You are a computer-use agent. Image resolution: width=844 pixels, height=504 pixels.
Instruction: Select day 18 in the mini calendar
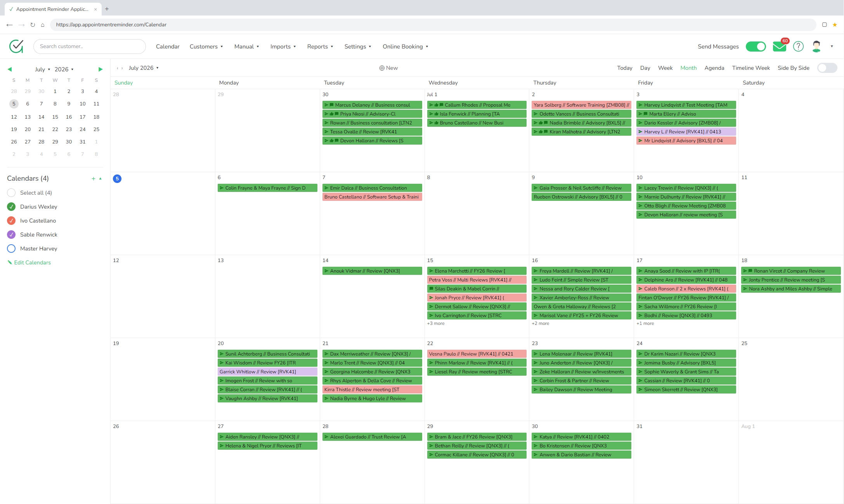[x=96, y=117]
